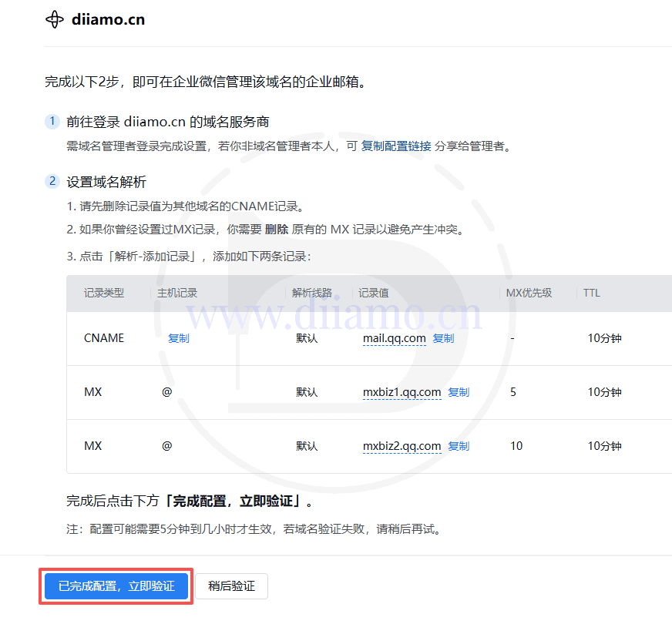The width and height of the screenshot is (672, 624).
Task: Select the mxbiz1.qq.com record text
Action: point(402,392)
